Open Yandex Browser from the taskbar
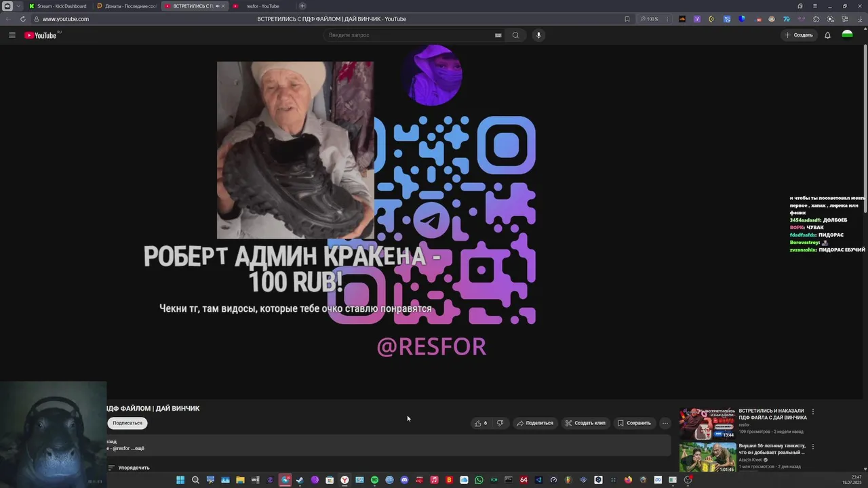The width and height of the screenshot is (868, 488). tap(344, 480)
